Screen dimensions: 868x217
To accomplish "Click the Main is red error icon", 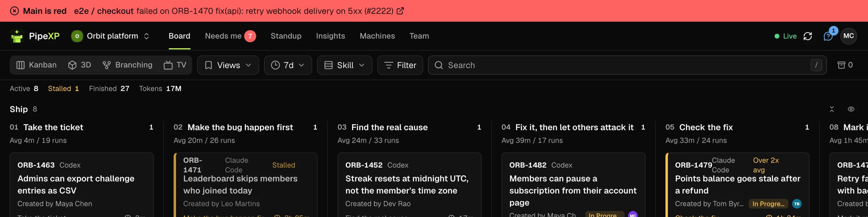I will coord(14,11).
